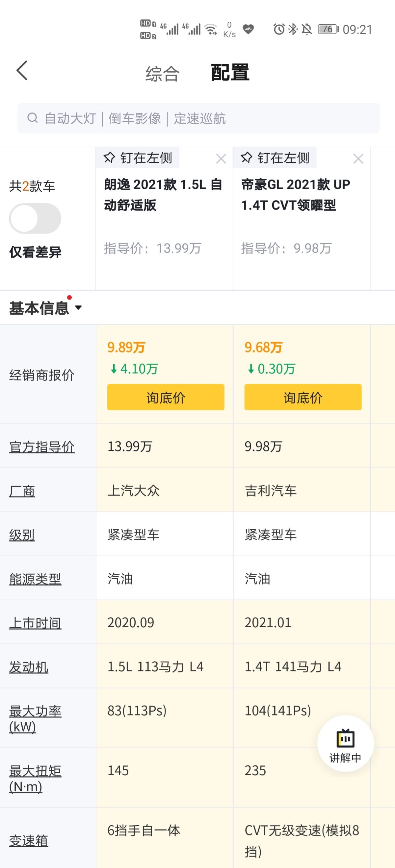395x868 pixels.
Task: Tap 朗逸 2021款 1.5L 自动舒适版 title
Action: (163, 195)
